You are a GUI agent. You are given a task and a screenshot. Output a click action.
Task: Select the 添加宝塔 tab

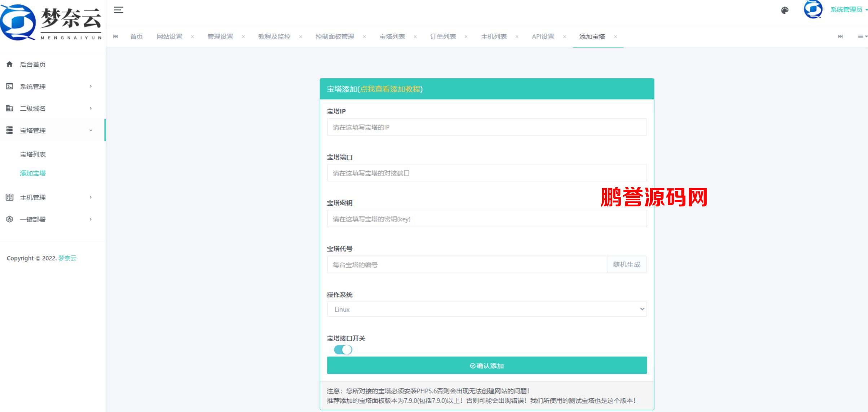click(x=592, y=36)
